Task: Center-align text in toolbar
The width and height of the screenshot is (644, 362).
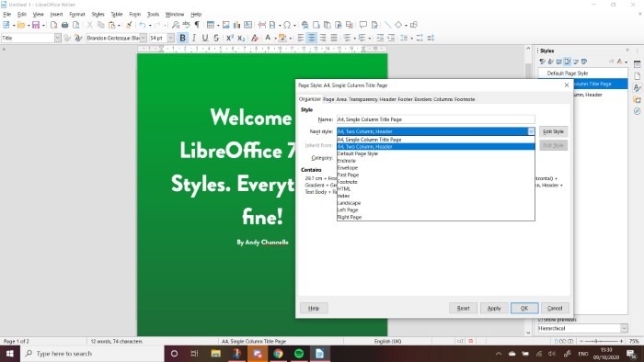Action: tap(312, 38)
